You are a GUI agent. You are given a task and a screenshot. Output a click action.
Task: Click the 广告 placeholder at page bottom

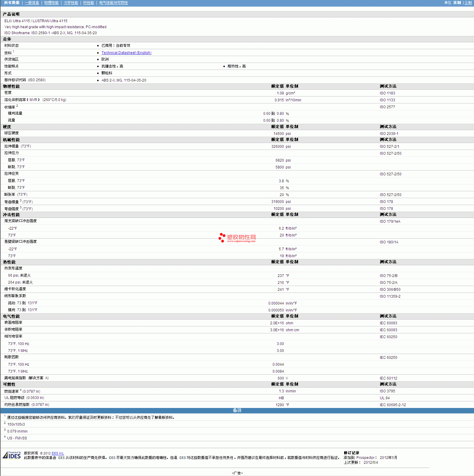(237, 473)
